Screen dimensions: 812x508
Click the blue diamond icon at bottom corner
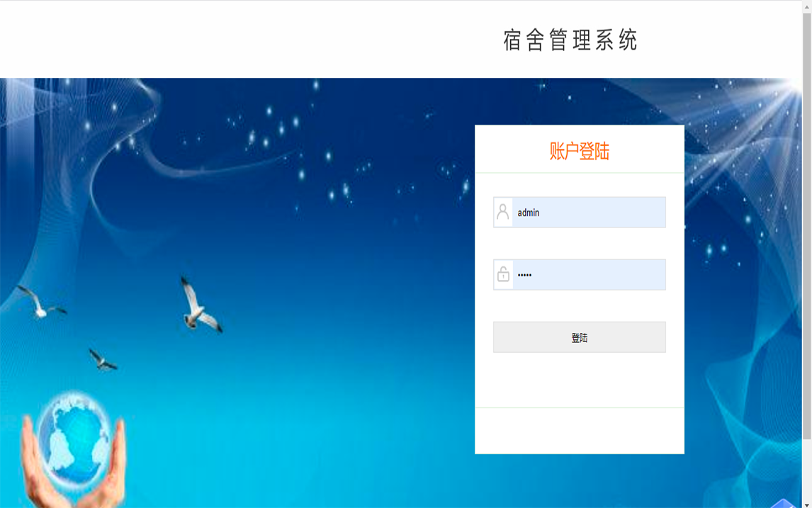point(782,503)
